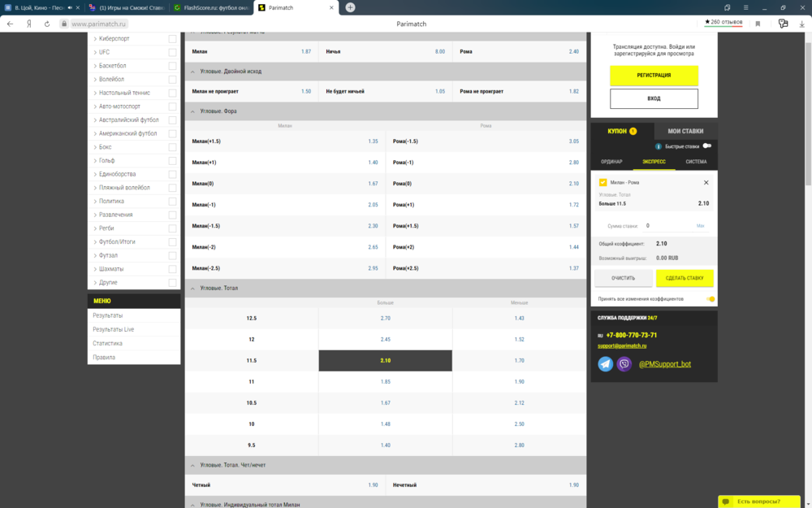Click the Очистить coupon button

click(x=623, y=278)
